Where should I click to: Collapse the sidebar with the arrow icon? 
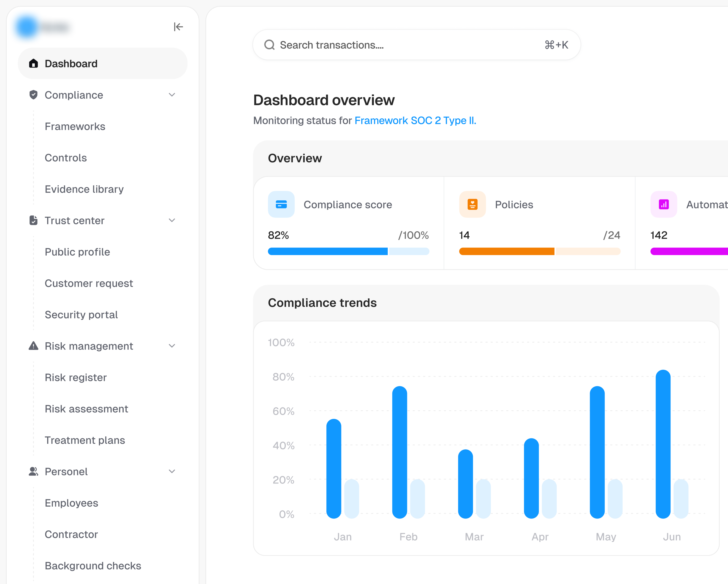coord(178,27)
